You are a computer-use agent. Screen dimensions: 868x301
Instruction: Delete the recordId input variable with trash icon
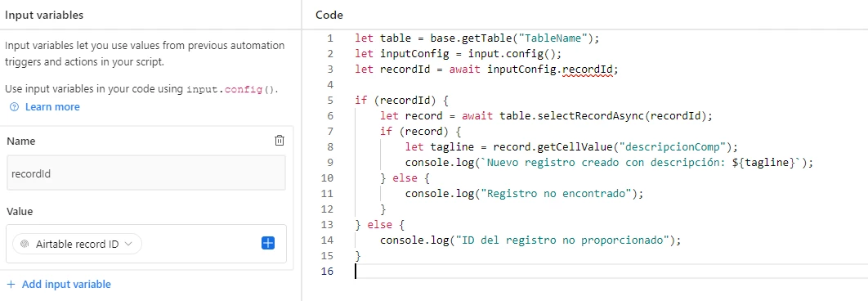pos(280,141)
